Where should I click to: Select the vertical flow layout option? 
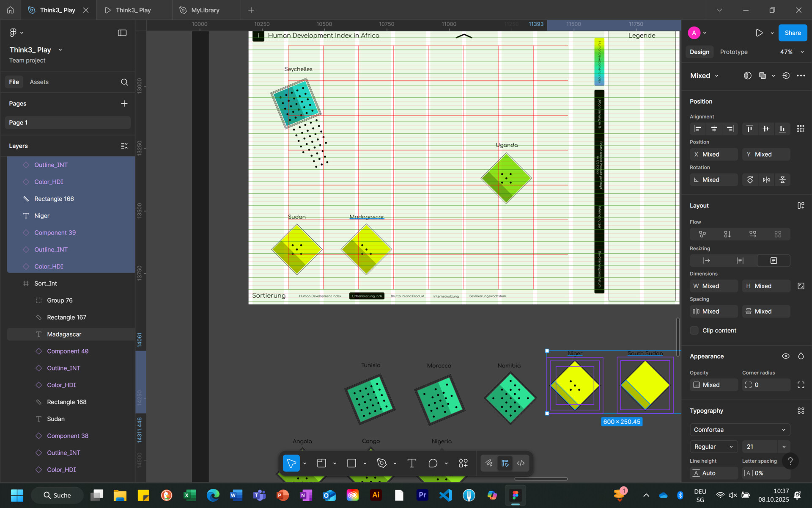click(x=727, y=234)
